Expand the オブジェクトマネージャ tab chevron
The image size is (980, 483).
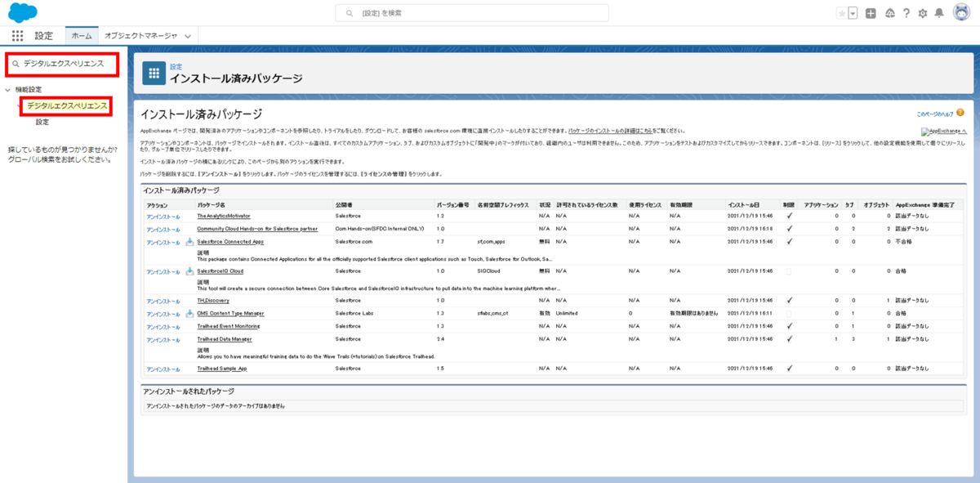(188, 37)
